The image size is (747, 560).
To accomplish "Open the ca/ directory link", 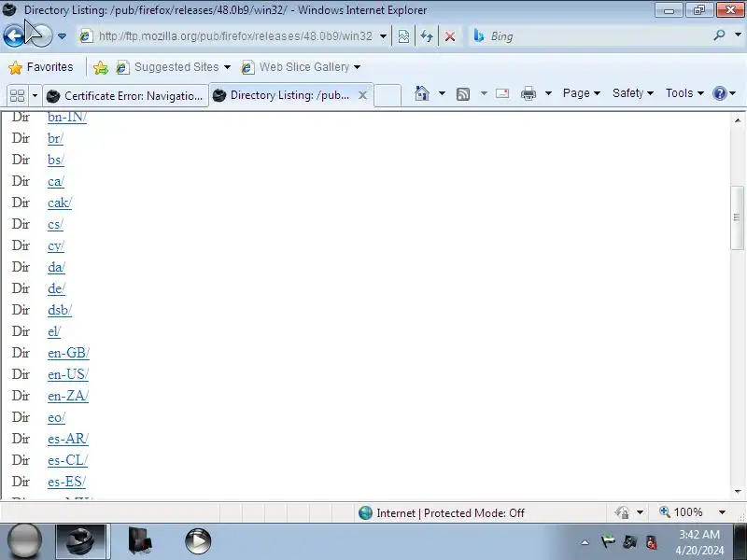I will coord(56,181).
